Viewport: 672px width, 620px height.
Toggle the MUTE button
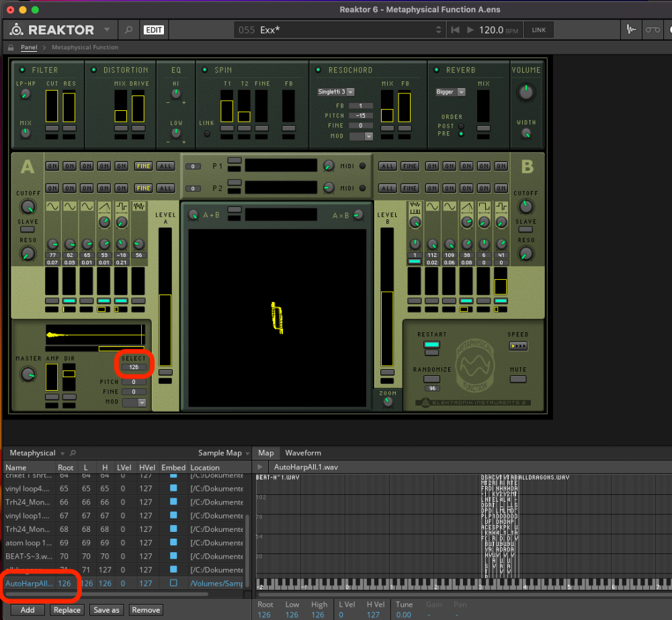518,379
